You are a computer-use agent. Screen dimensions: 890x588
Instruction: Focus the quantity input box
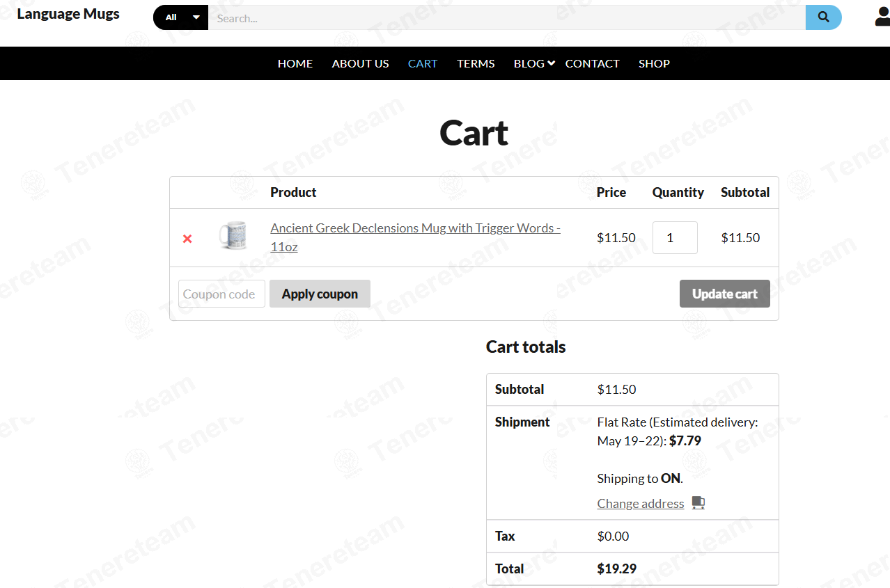pyautogui.click(x=675, y=237)
